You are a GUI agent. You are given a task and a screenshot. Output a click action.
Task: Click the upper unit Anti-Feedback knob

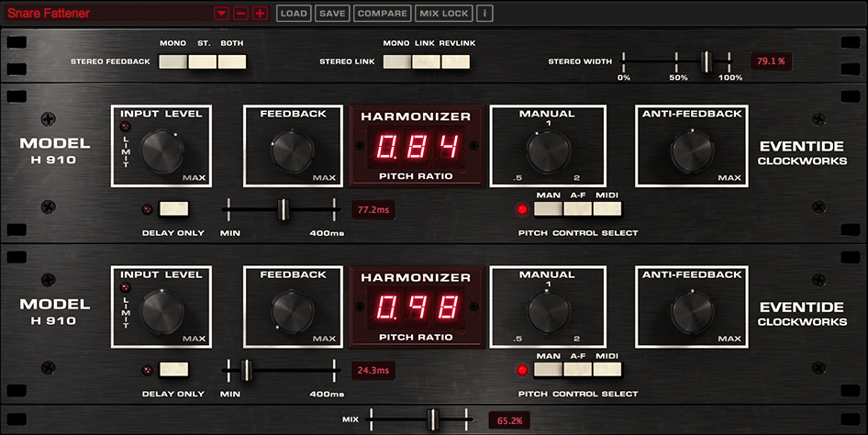692,151
